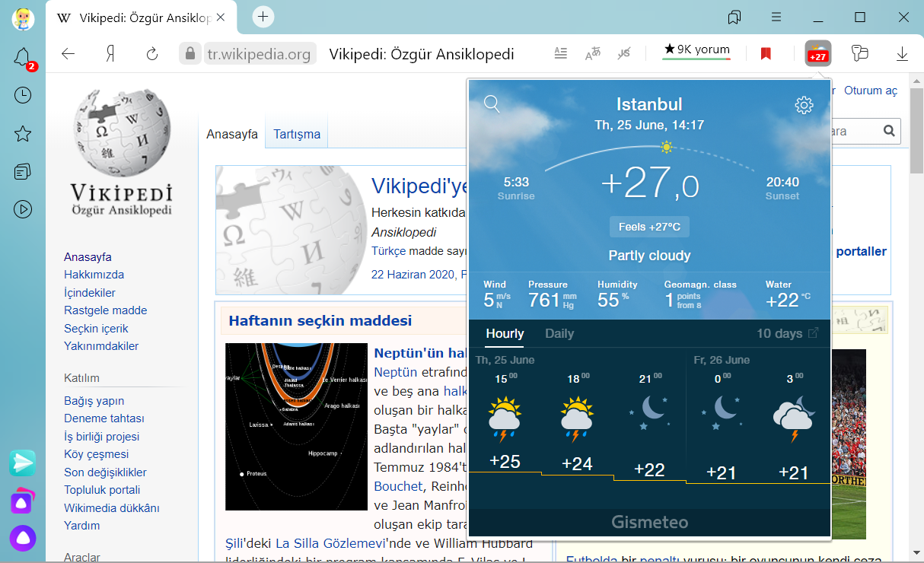
Task: Click the profile avatar icon
Action: pyautogui.click(x=23, y=17)
